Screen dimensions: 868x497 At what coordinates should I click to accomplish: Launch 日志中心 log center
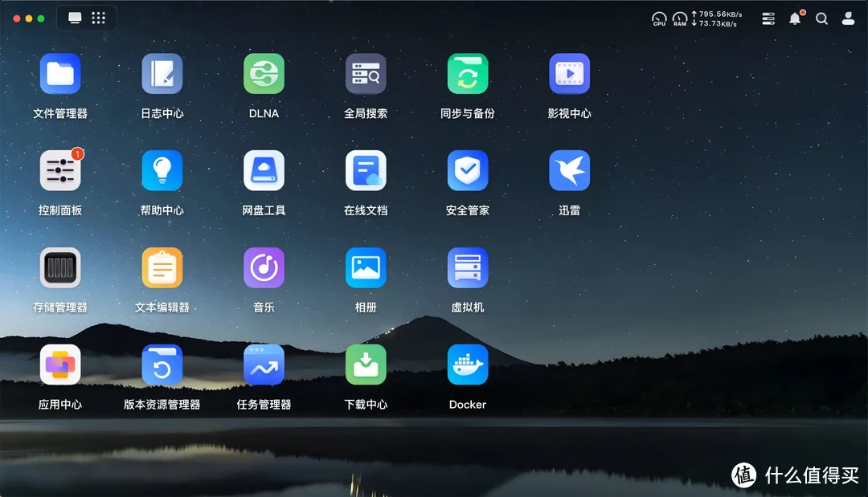coord(162,74)
